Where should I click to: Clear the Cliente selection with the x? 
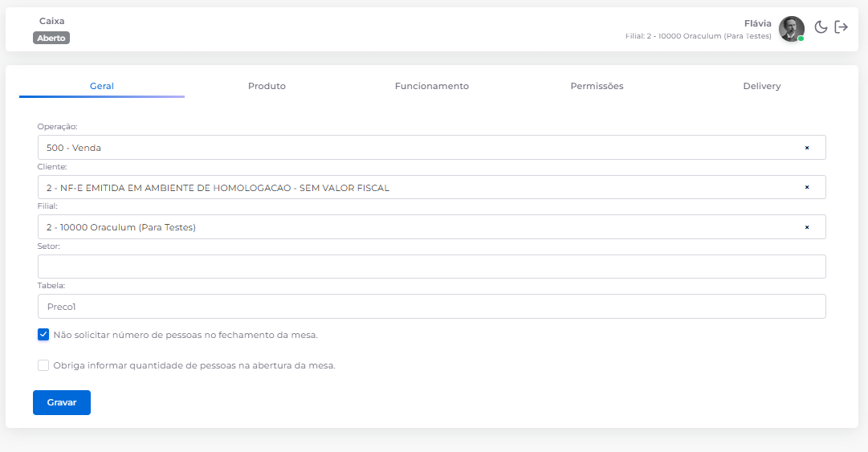pos(806,187)
